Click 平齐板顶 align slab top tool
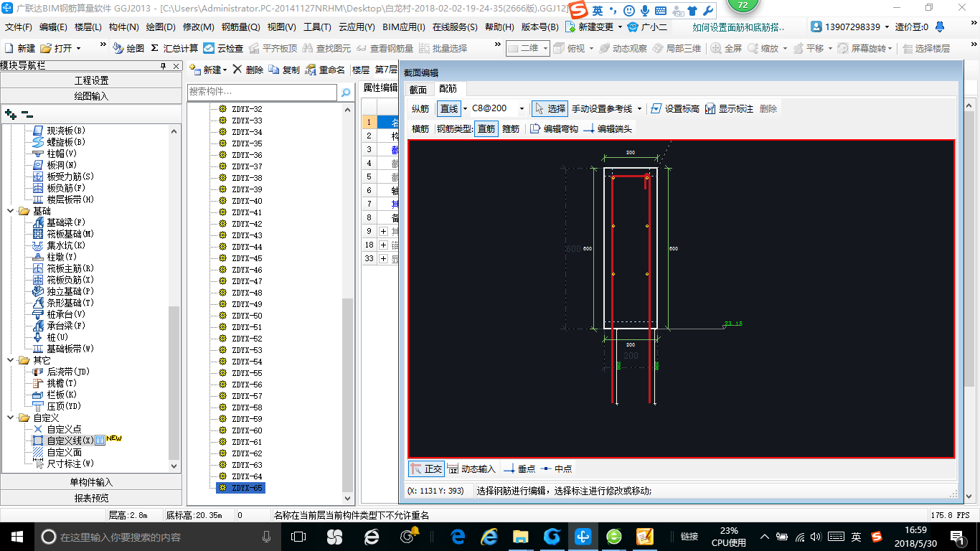The image size is (980, 551). coord(272,48)
